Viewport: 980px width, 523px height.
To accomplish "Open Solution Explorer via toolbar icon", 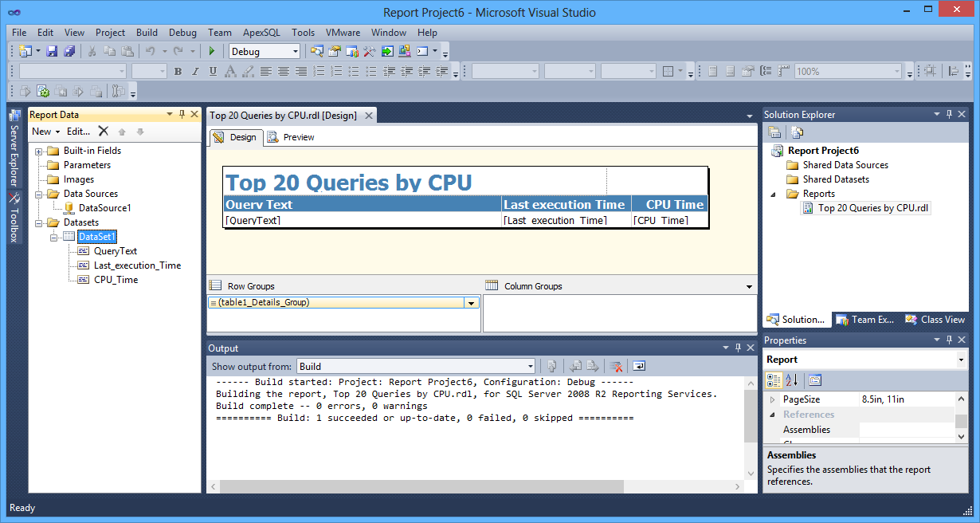I will pos(316,51).
